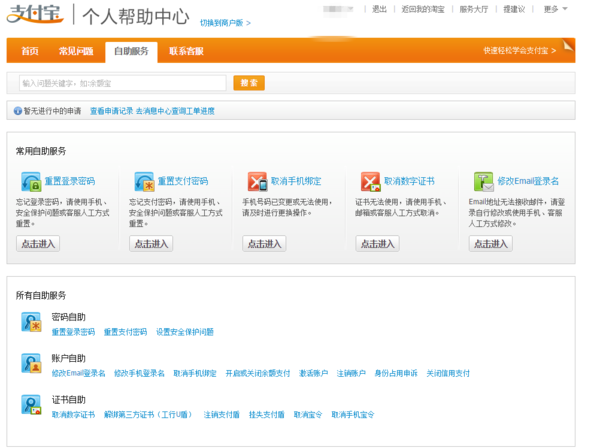Click the 密码自助 category icon

[x=31, y=322]
